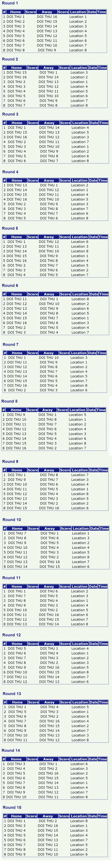Viewport: 112px width, 868px height.
Task: Select home team DOI THU 13 in Round 11 row 8
Action: [17, 624]
